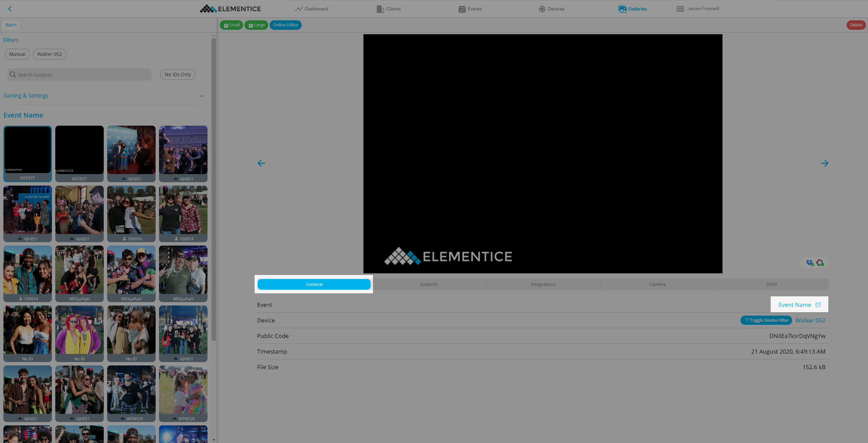This screenshot has height=443, width=868.
Task: Click Toggle Device Filter button
Action: pyautogui.click(x=766, y=320)
